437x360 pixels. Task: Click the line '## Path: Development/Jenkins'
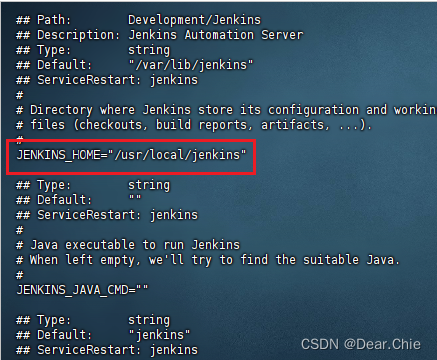(138, 20)
